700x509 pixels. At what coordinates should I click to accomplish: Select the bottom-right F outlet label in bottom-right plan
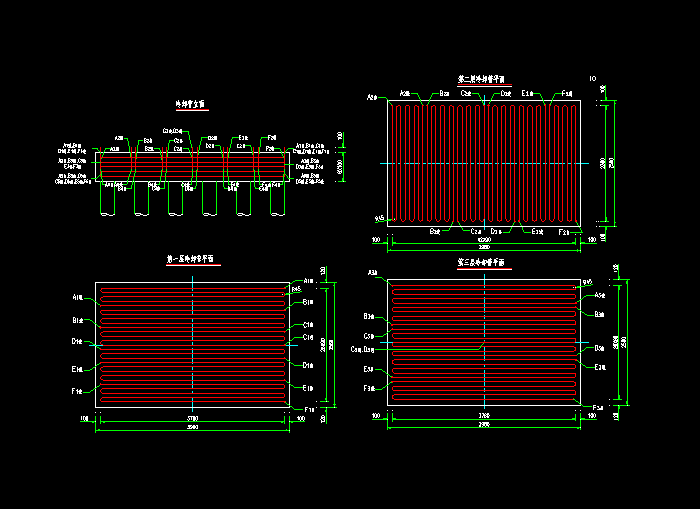click(x=597, y=407)
